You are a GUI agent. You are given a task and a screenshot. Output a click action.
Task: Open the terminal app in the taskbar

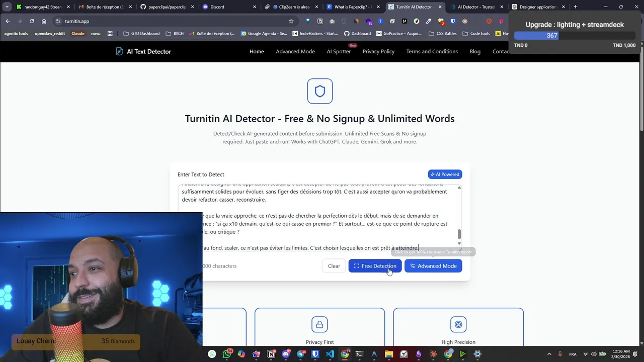(359, 354)
